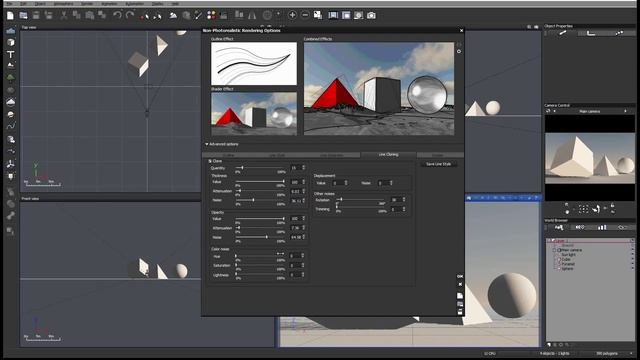Select the plant tool in left toolbar

11,77
